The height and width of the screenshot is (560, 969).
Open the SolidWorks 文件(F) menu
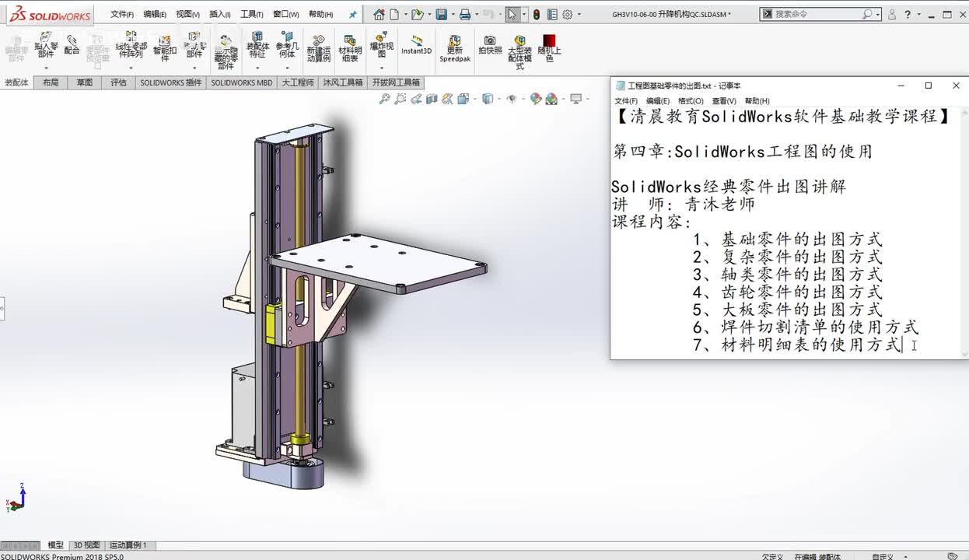pyautogui.click(x=122, y=14)
